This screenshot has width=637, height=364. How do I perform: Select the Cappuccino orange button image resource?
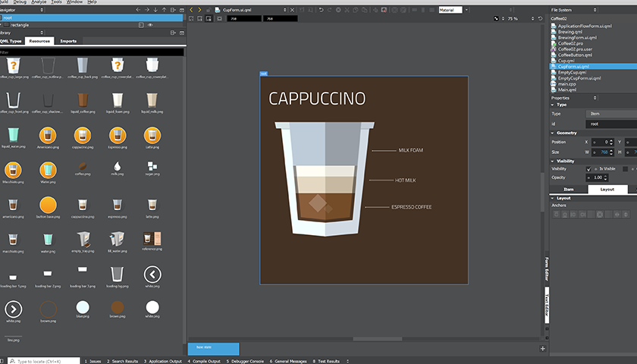pyautogui.click(x=84, y=135)
